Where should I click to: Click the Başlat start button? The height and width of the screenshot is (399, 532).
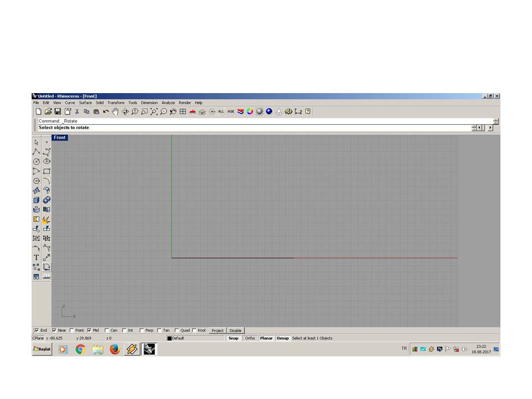click(42, 349)
